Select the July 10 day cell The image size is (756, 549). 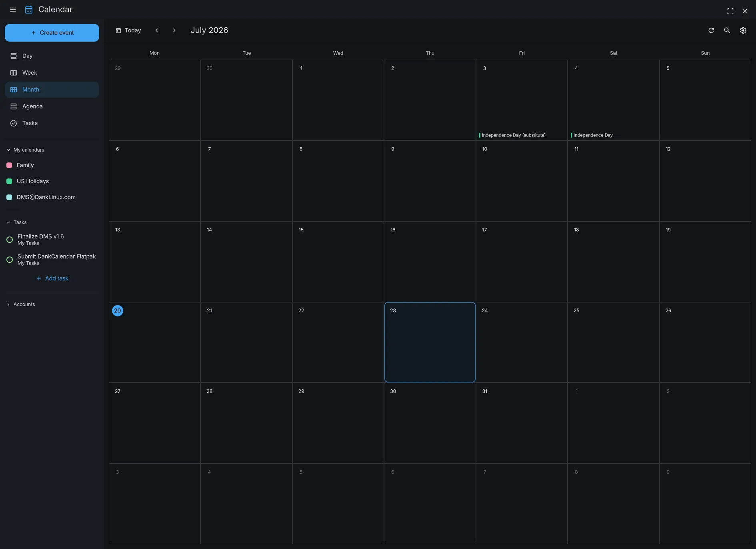pyautogui.click(x=522, y=181)
